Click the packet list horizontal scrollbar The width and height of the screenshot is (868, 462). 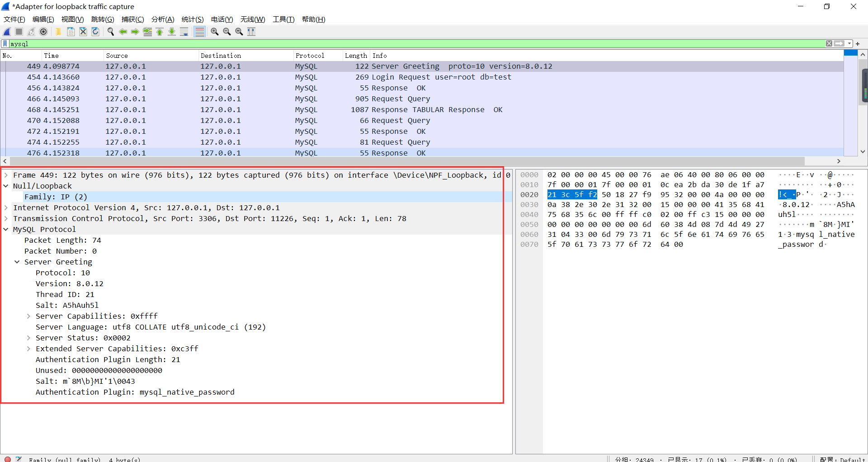(x=407, y=161)
